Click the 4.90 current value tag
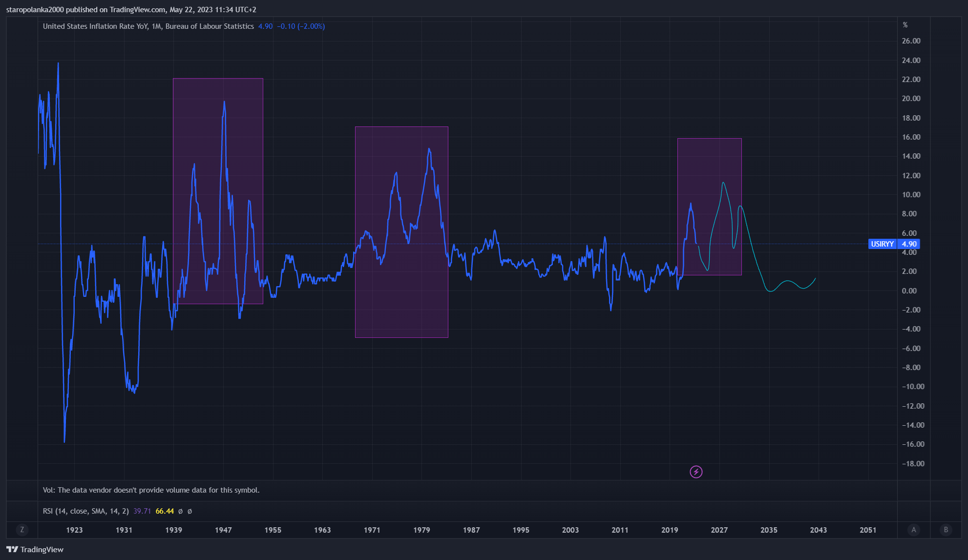 coord(909,244)
